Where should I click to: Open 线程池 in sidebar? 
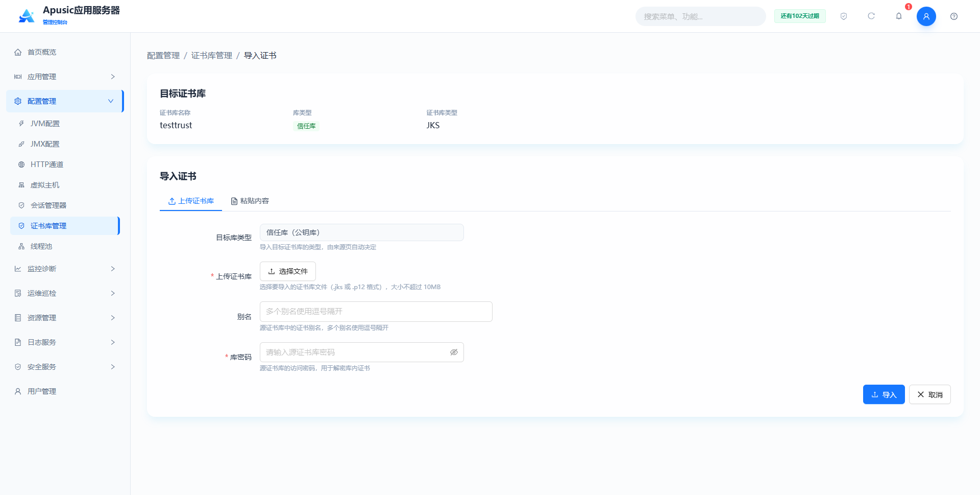65,246
